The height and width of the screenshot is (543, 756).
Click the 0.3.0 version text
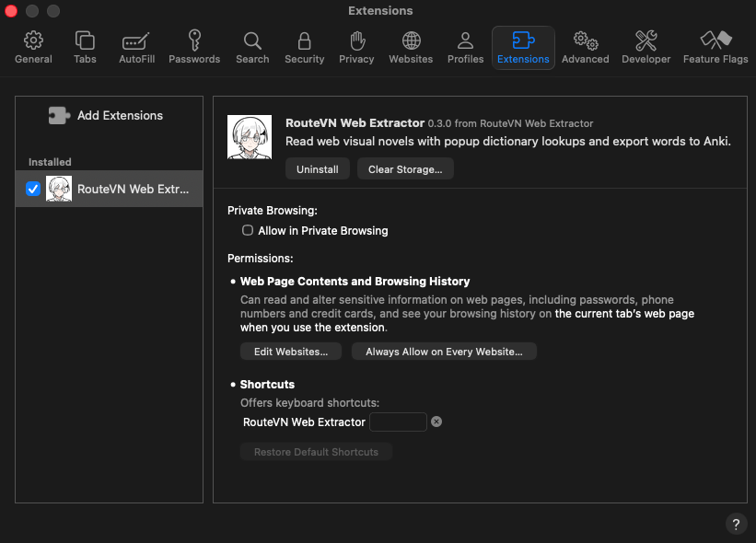coord(439,123)
